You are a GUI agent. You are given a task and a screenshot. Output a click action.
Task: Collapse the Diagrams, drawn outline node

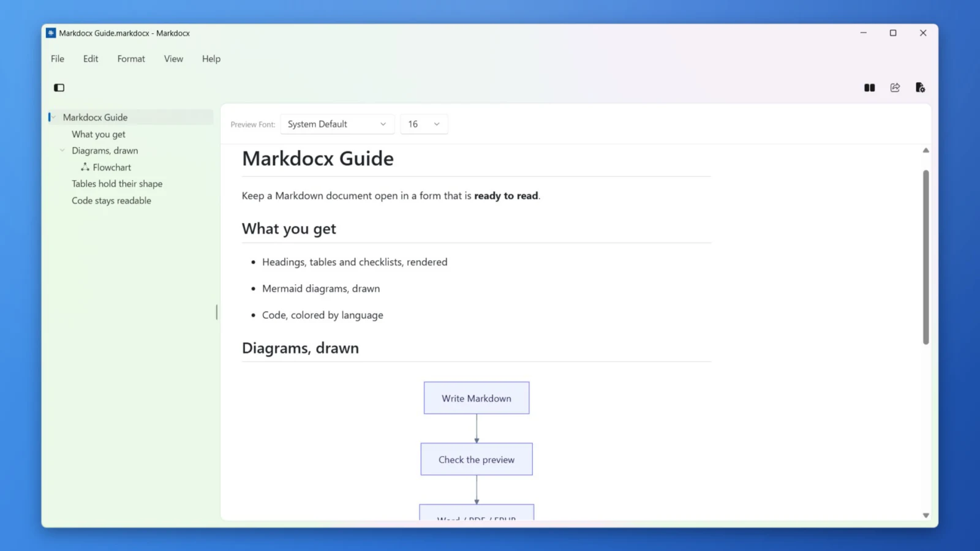pyautogui.click(x=62, y=151)
